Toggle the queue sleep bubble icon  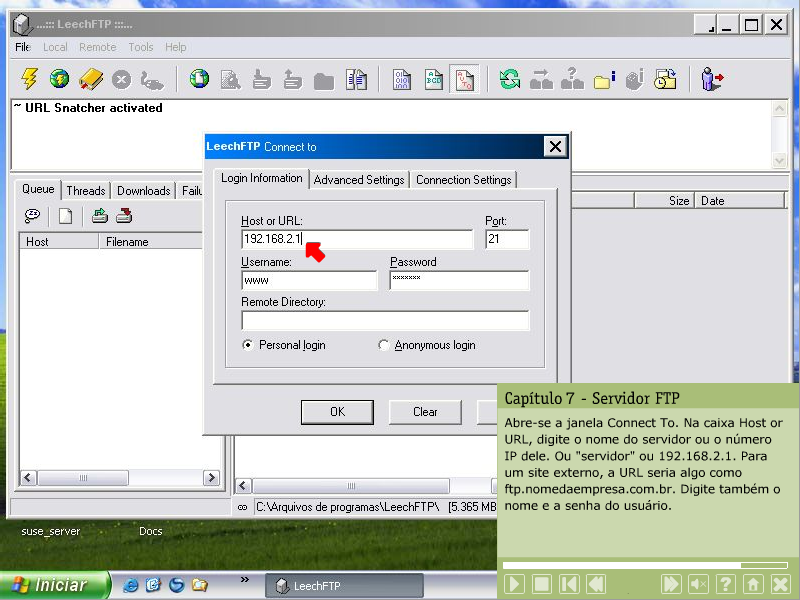(33, 215)
